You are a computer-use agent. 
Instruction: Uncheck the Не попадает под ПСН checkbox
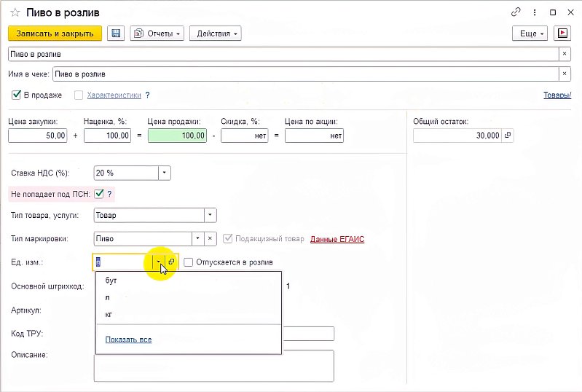coord(99,193)
